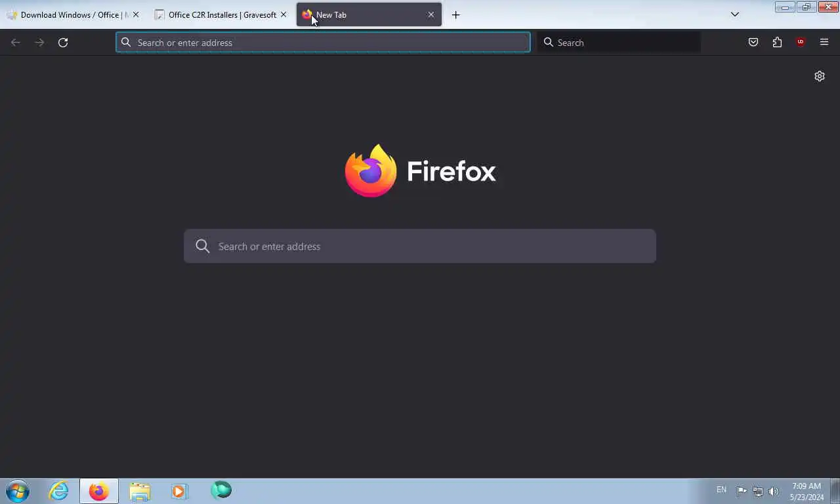Image resolution: width=840 pixels, height=504 pixels.
Task: Open Windows Explorer from taskbar
Action: pos(140,491)
